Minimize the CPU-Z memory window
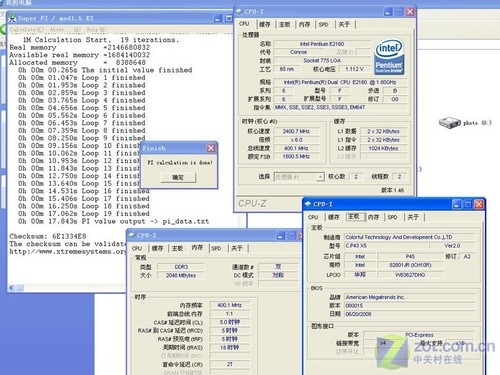 [x=281, y=236]
